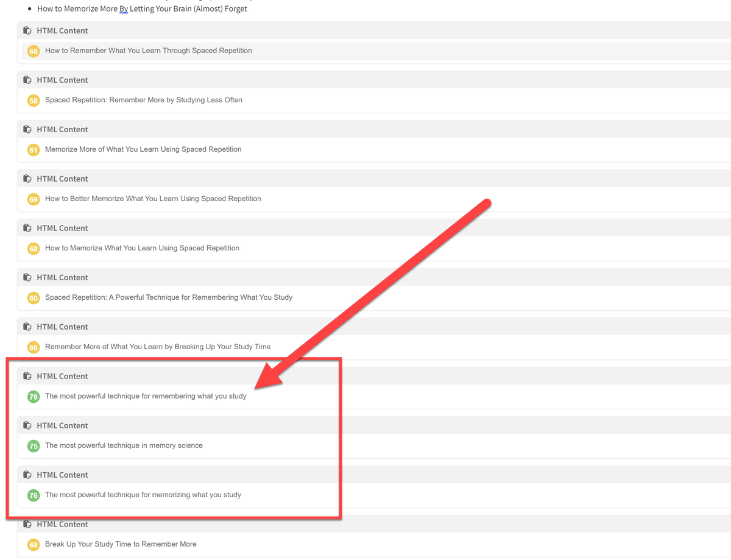Click the HTML Content icon above the score 60 headline
Image resolution: width=731 pixels, height=560 pixels.
pos(27,277)
